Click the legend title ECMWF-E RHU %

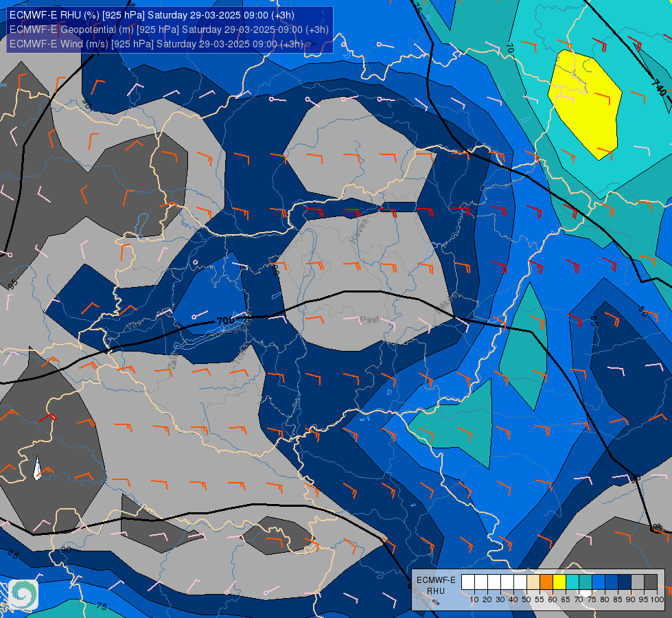436,591
